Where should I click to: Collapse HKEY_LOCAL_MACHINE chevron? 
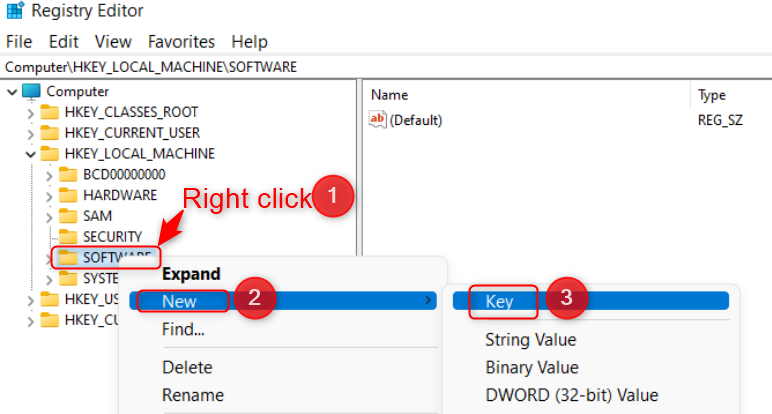click(31, 154)
